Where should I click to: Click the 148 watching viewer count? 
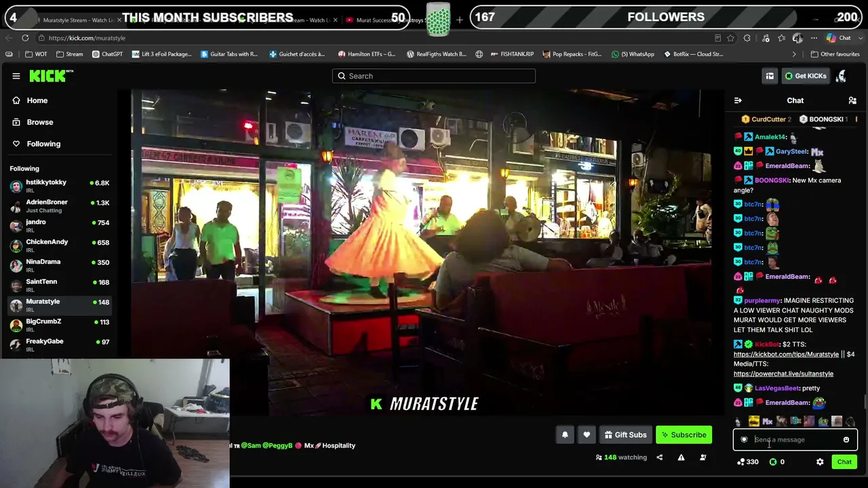click(621, 457)
